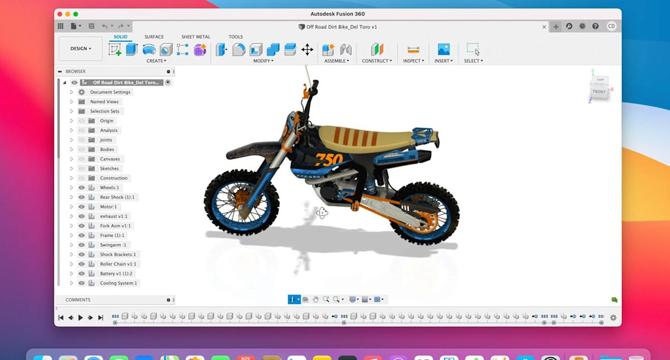The height and width of the screenshot is (360, 670).
Task: Open the Design workspace dropdown
Action: (x=81, y=49)
